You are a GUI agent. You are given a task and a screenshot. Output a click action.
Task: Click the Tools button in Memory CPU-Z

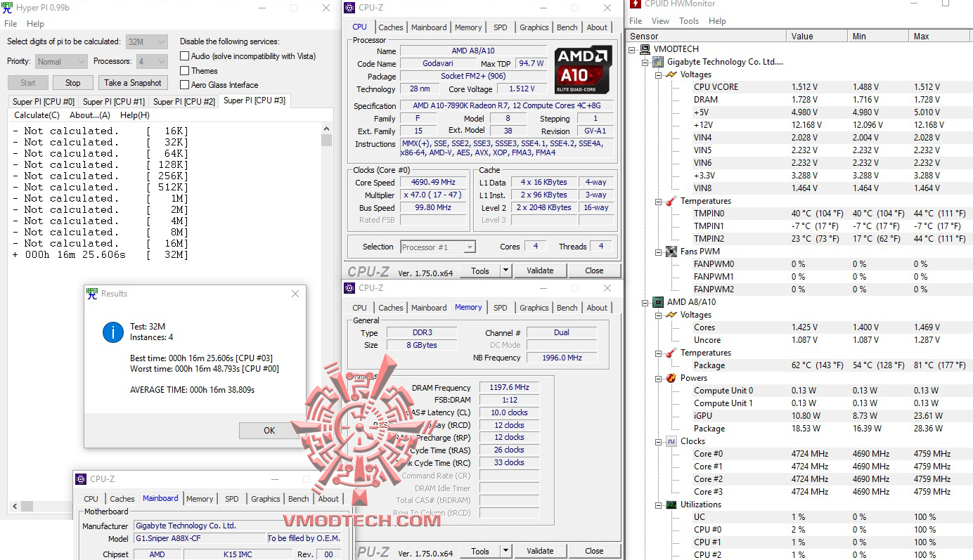click(x=480, y=551)
